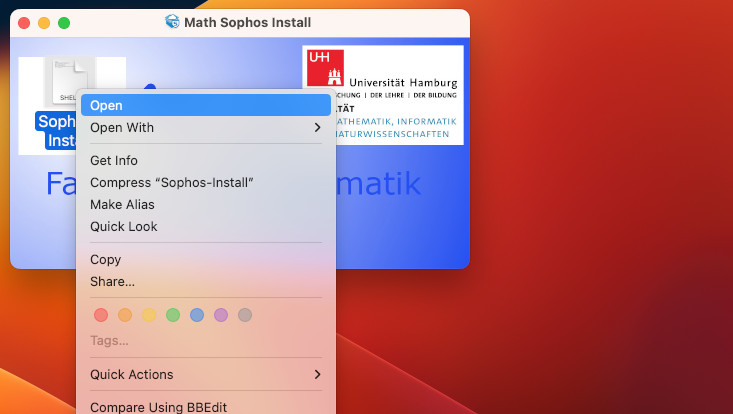Apply the green tag color
Screen dimensions: 733x414
[x=173, y=315]
